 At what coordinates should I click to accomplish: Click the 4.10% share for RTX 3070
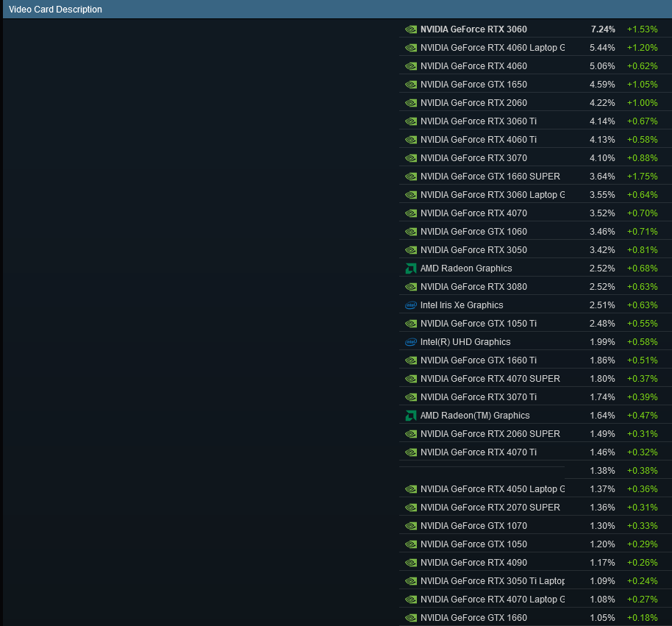click(602, 158)
